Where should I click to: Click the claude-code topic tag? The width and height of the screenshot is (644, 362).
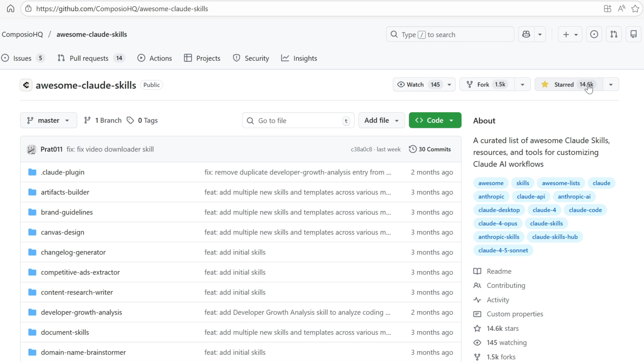pyautogui.click(x=585, y=210)
